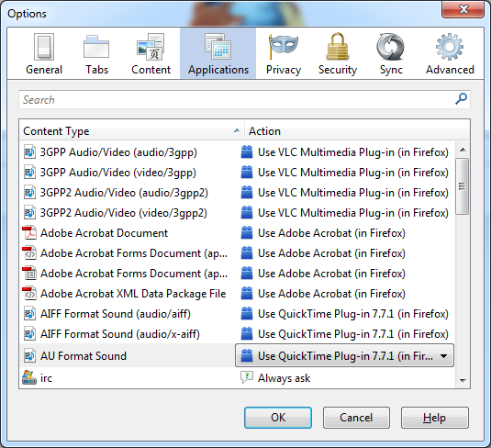This screenshot has height=448, width=491.
Task: Click plug-in icon for audio/3gpp2 action
Action: click(247, 193)
